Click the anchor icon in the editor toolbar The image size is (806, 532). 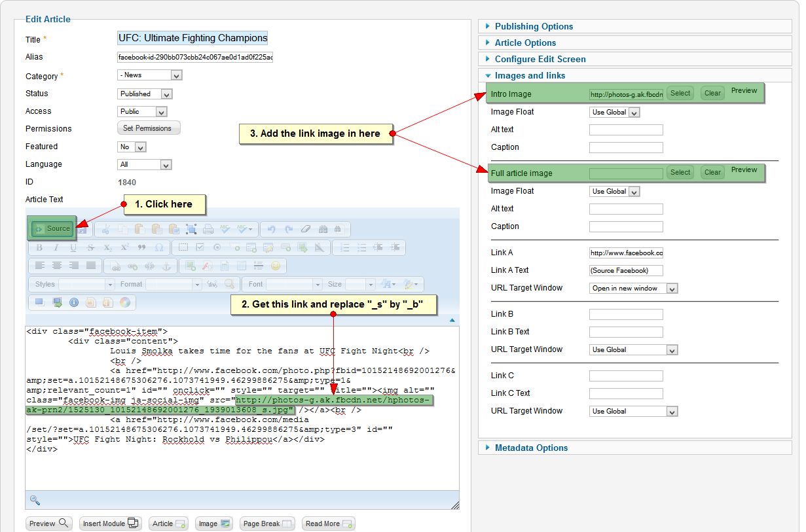166,266
